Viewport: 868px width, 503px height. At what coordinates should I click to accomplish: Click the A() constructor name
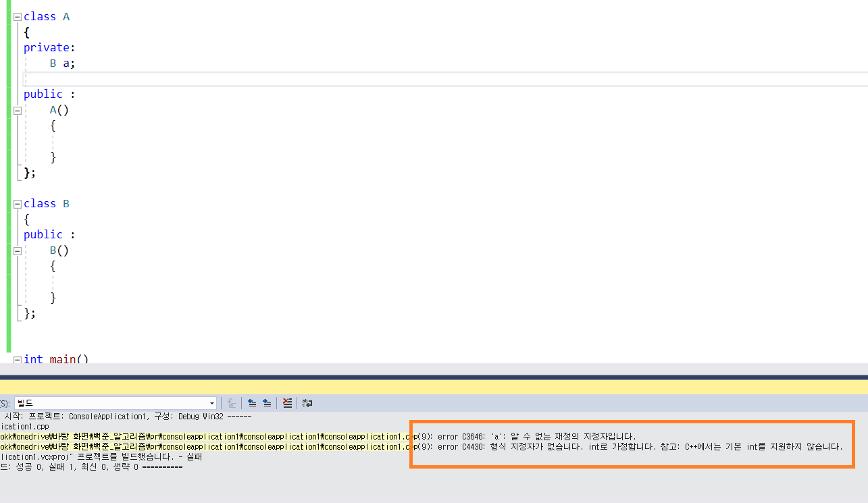pyautogui.click(x=59, y=110)
